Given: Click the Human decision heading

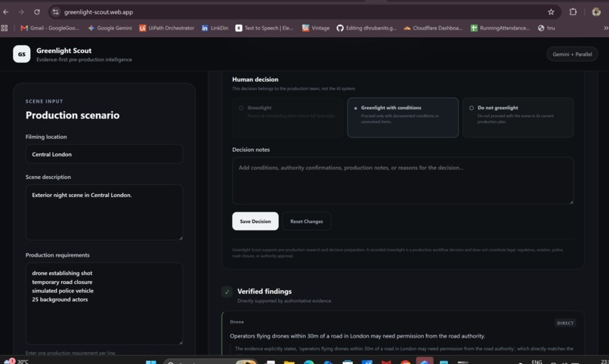Looking at the screenshot, I should [255, 79].
